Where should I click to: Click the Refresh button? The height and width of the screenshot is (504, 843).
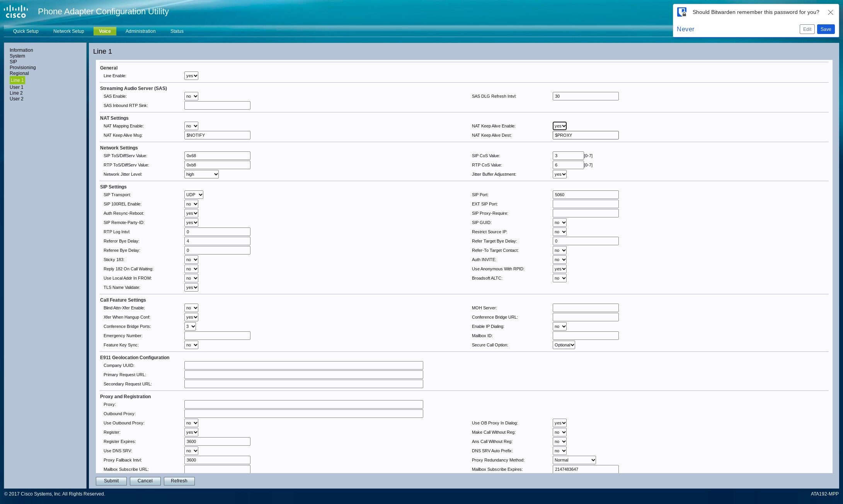179,481
